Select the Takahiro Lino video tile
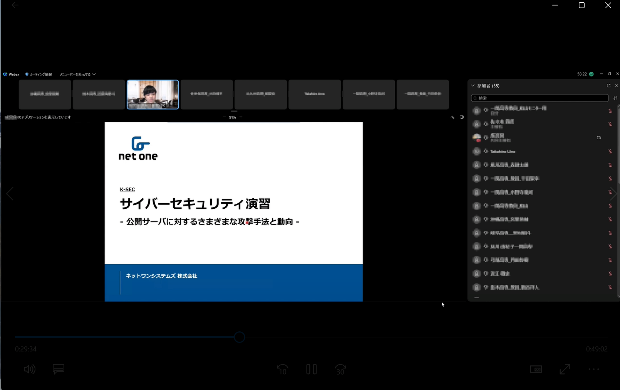The height and width of the screenshot is (390, 620). (x=314, y=94)
